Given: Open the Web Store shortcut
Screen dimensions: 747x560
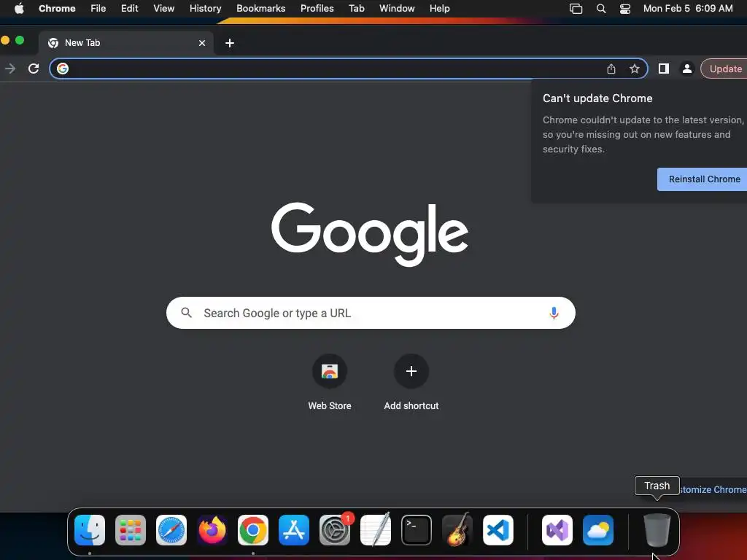Looking at the screenshot, I should coord(330,382).
